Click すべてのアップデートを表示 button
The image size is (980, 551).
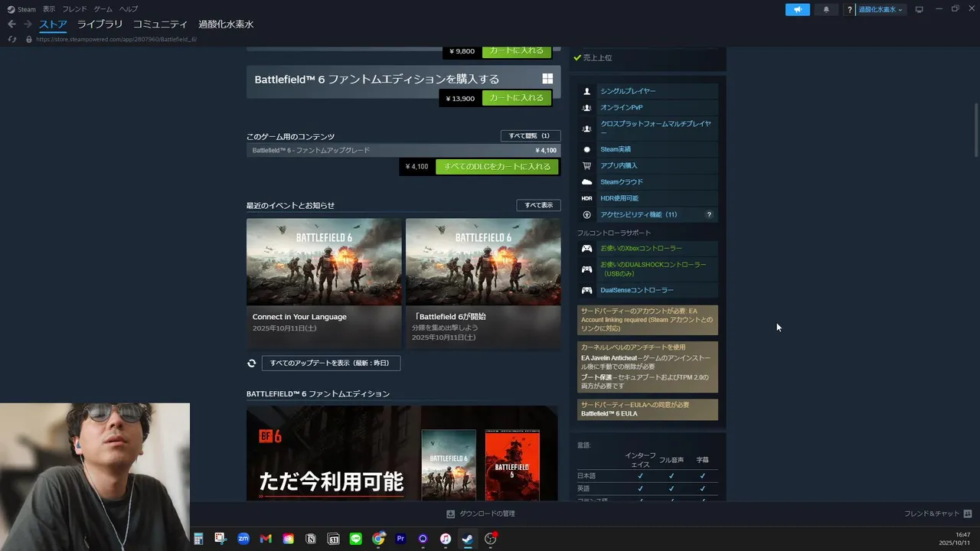pos(331,363)
